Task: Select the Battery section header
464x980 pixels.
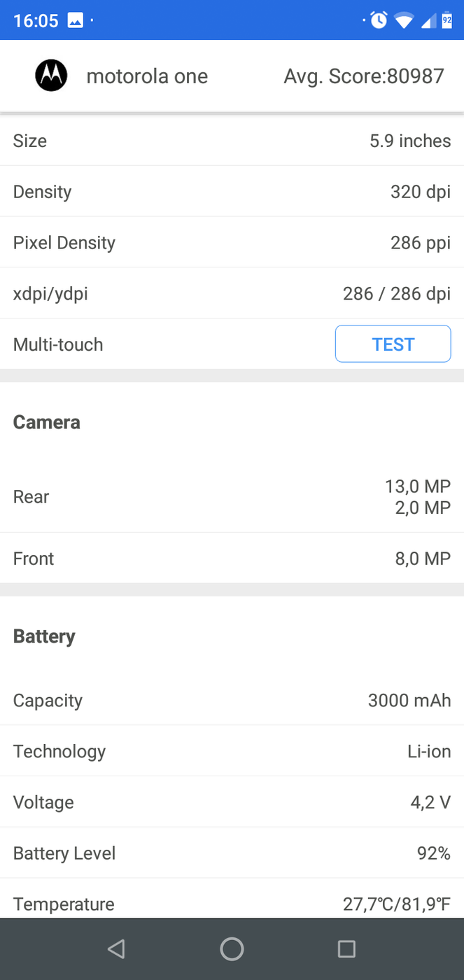Action: click(x=44, y=636)
